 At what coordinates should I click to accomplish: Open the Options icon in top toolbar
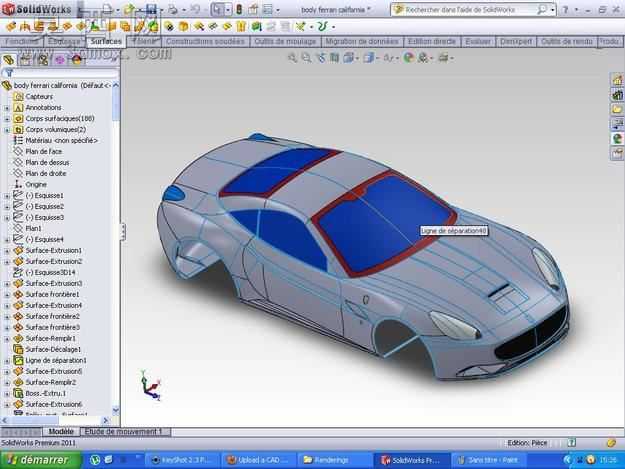[268, 9]
